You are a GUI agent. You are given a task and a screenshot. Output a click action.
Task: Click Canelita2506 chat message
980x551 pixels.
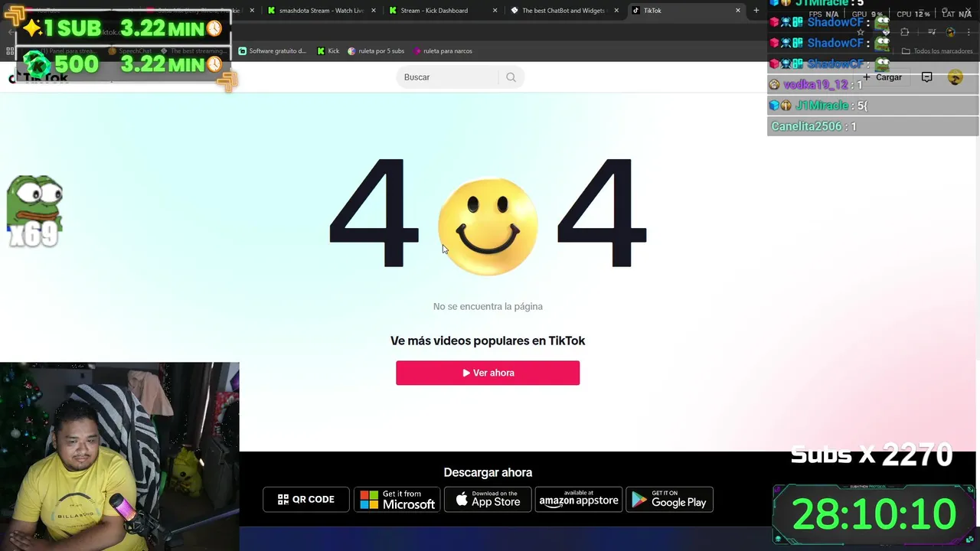[873, 126]
